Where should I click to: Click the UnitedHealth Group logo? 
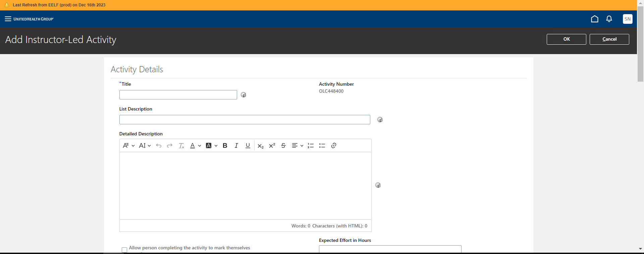pyautogui.click(x=34, y=19)
